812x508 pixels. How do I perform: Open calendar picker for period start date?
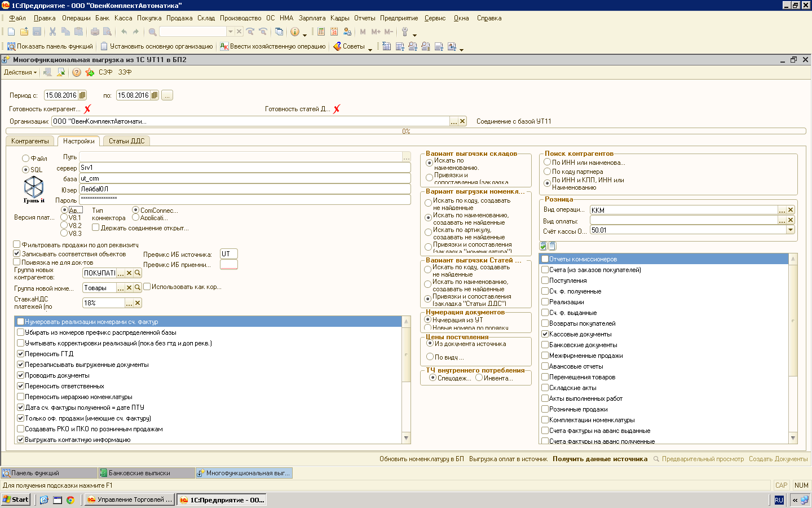pos(82,95)
